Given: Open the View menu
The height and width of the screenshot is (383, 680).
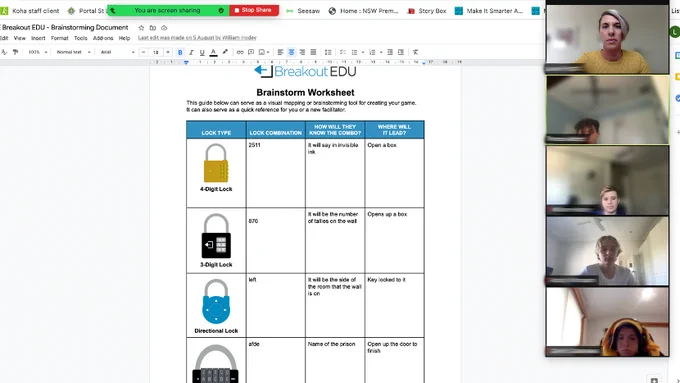Looking at the screenshot, I should (20, 38).
